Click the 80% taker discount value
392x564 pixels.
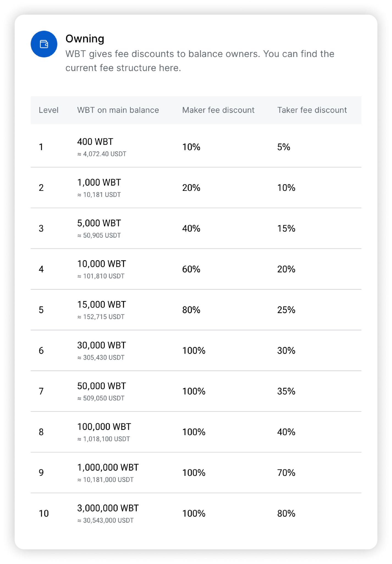tap(286, 514)
